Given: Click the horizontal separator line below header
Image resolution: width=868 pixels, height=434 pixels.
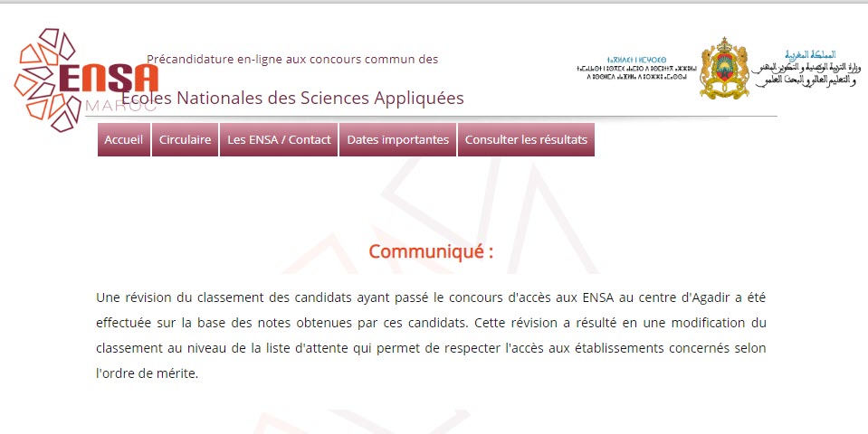Looking at the screenshot, I should click(x=431, y=117).
